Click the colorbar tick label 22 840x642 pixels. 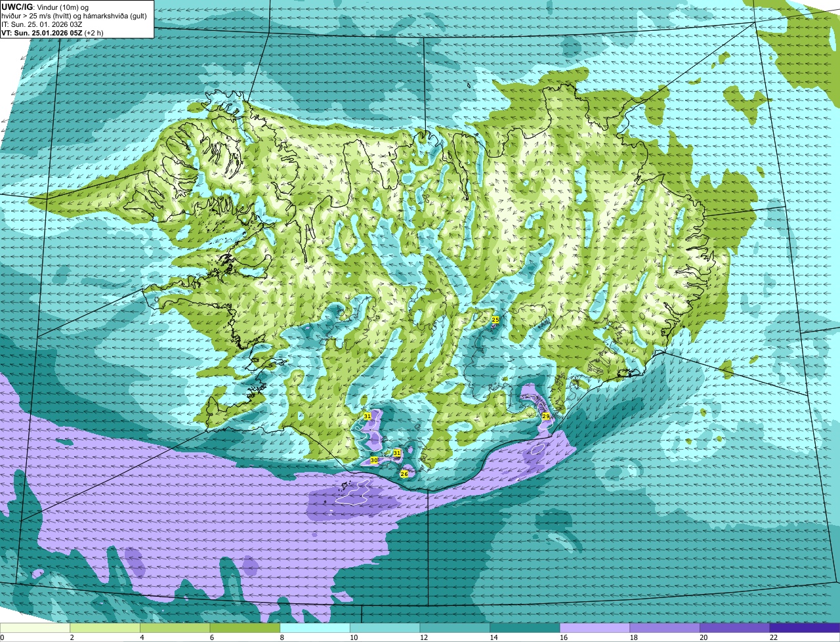point(774,637)
